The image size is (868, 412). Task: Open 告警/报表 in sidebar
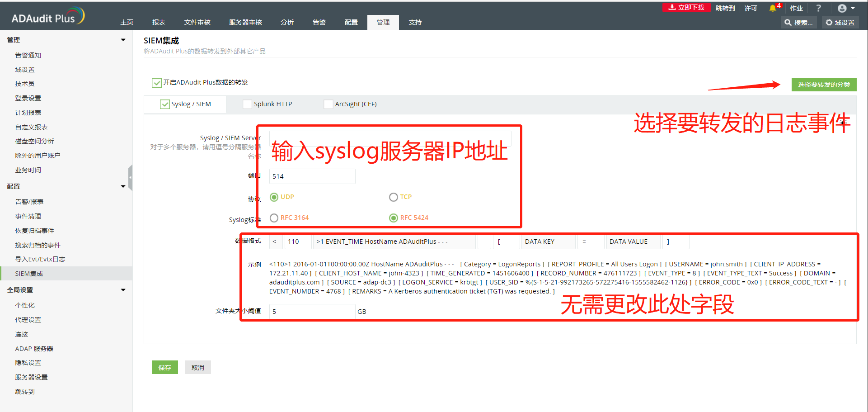point(29,202)
